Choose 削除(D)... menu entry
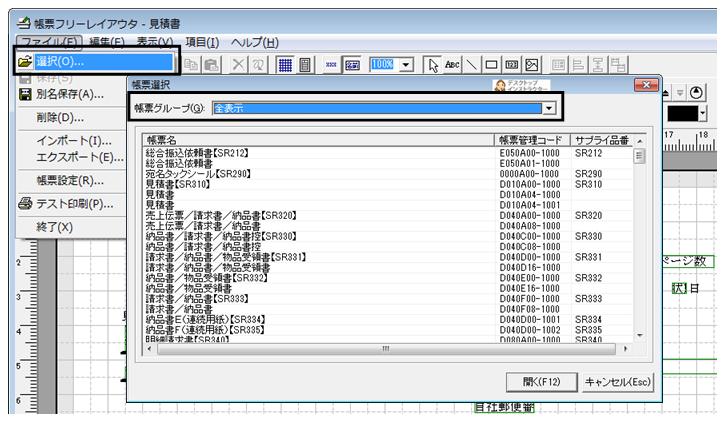 tap(60, 118)
